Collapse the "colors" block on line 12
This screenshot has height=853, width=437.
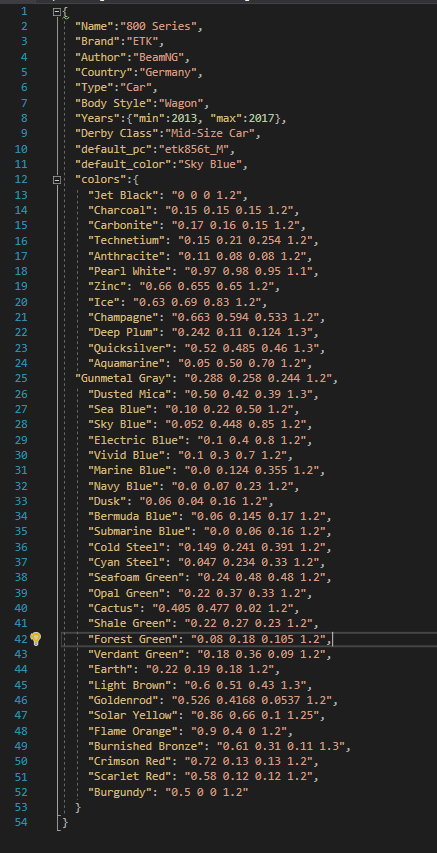[57, 180]
